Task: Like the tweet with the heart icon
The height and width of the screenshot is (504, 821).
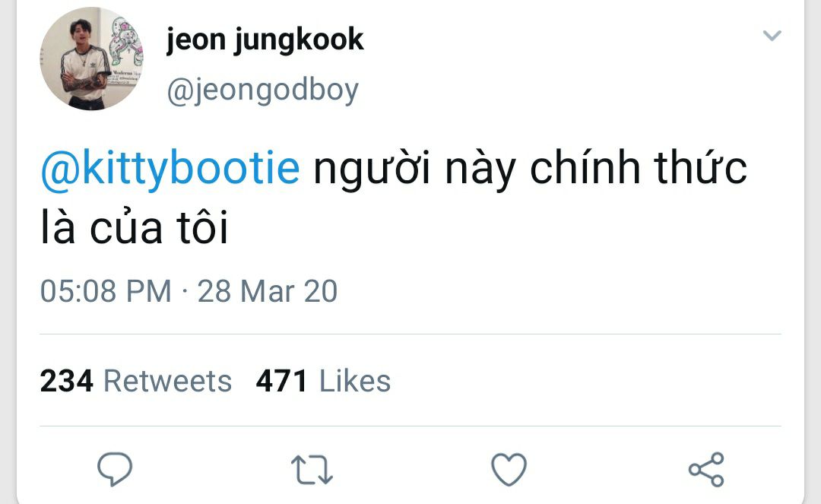Action: tap(509, 469)
